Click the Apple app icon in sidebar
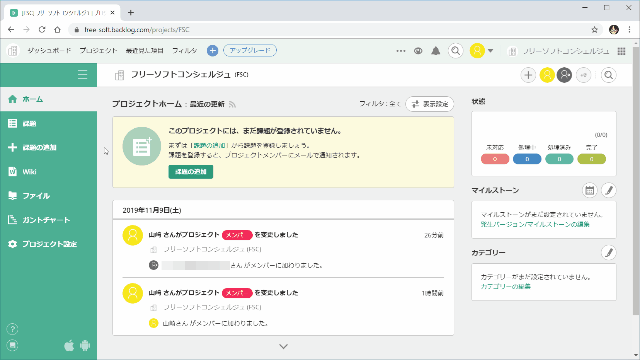The height and width of the screenshot is (360, 640). 69,346
